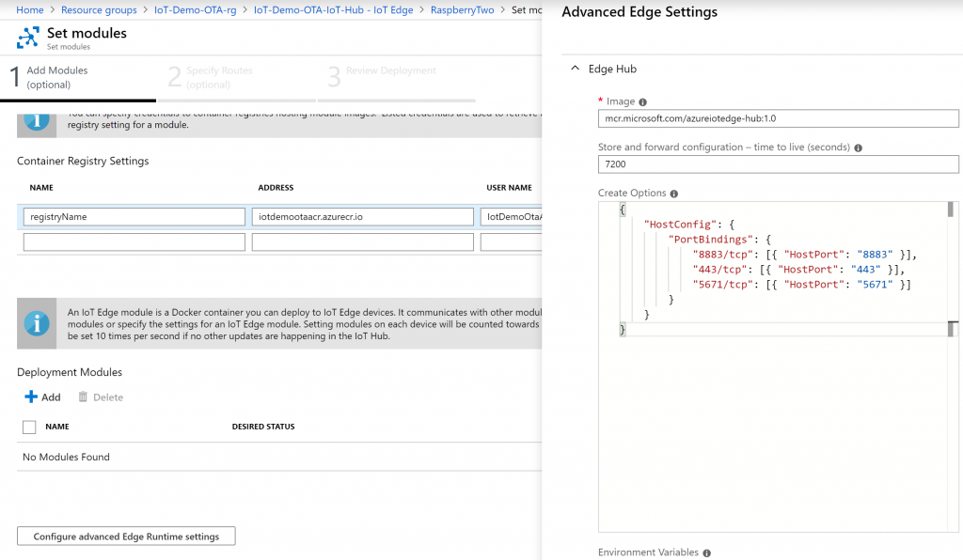Image resolution: width=963 pixels, height=560 pixels.
Task: Click the empty user name field in second row
Action: (511, 241)
